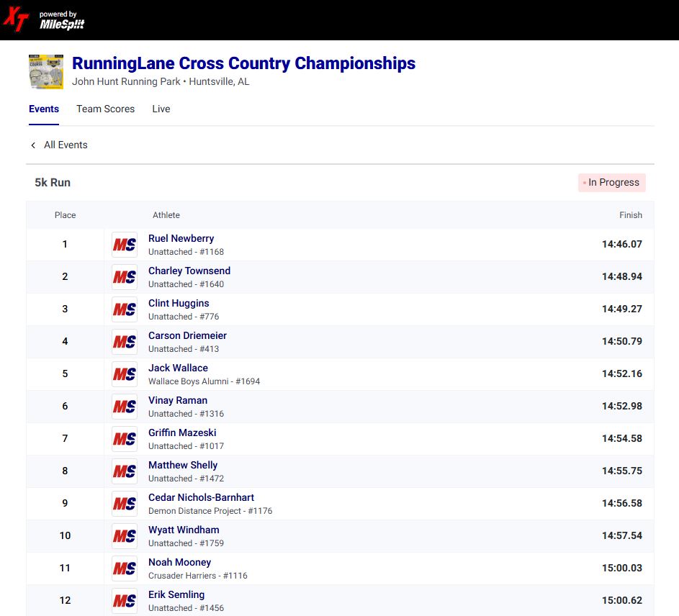Image resolution: width=679 pixels, height=616 pixels.
Task: Select finish time 14:57.54
Action: [622, 535]
